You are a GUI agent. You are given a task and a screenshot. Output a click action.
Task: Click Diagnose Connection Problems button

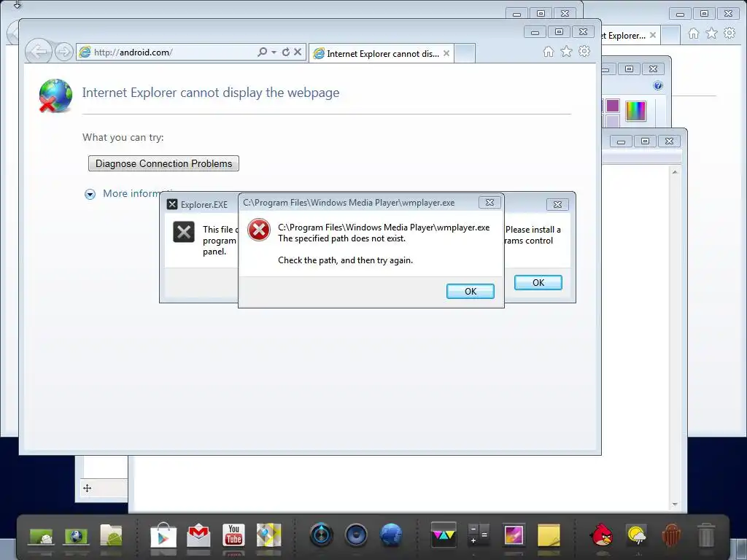[163, 163]
